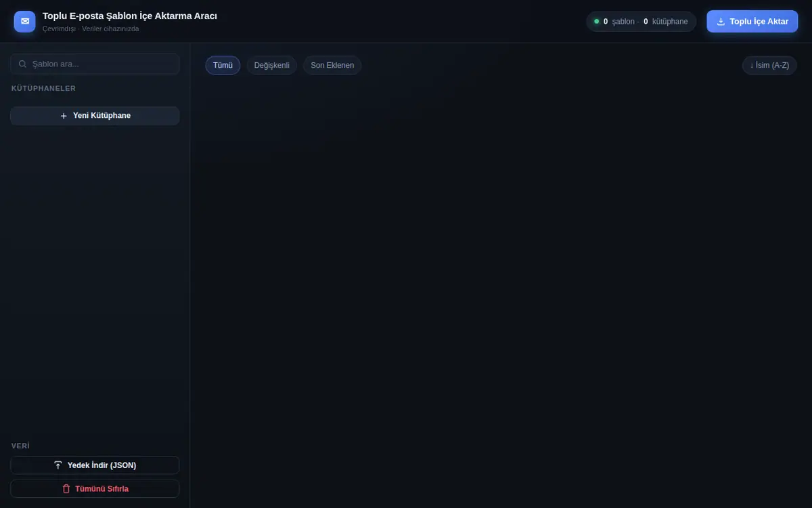Open the İsim (A-Z) sort control
The width and height of the screenshot is (812, 508).
769,65
